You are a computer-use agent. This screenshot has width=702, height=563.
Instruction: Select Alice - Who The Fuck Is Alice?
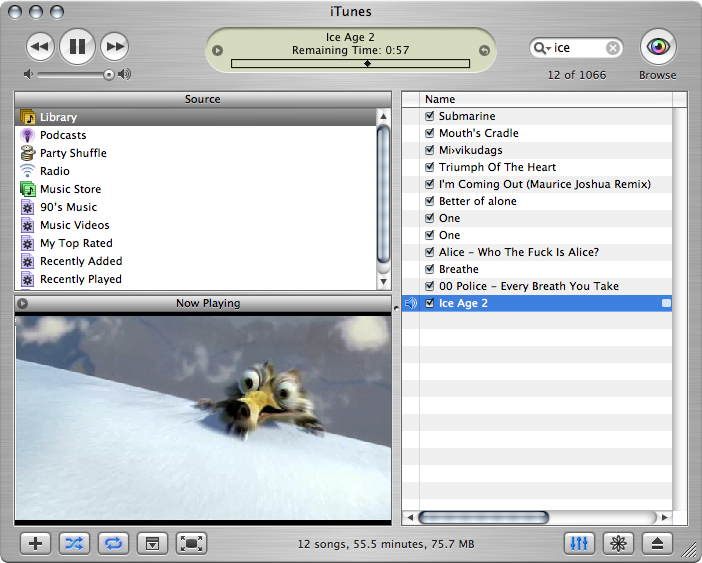coord(537,252)
